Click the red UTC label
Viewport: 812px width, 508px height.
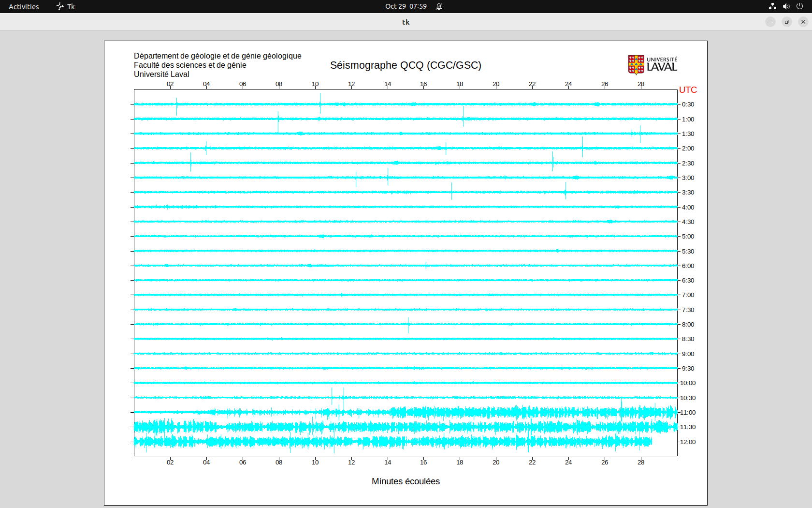pos(688,90)
